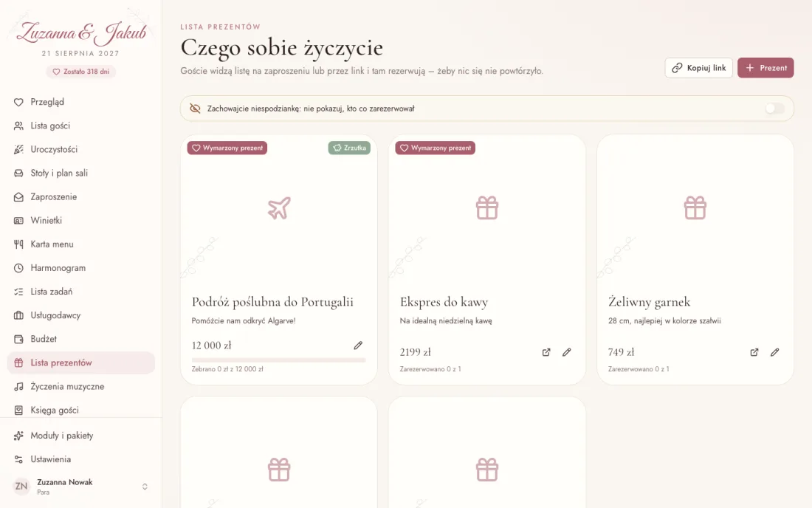Open the external link for Ekspres do kawy

pos(546,352)
